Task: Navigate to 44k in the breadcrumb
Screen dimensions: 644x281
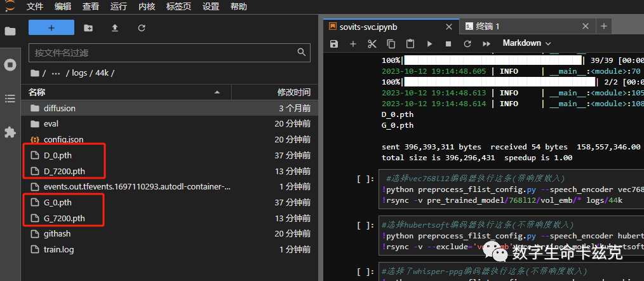Action: [x=102, y=73]
